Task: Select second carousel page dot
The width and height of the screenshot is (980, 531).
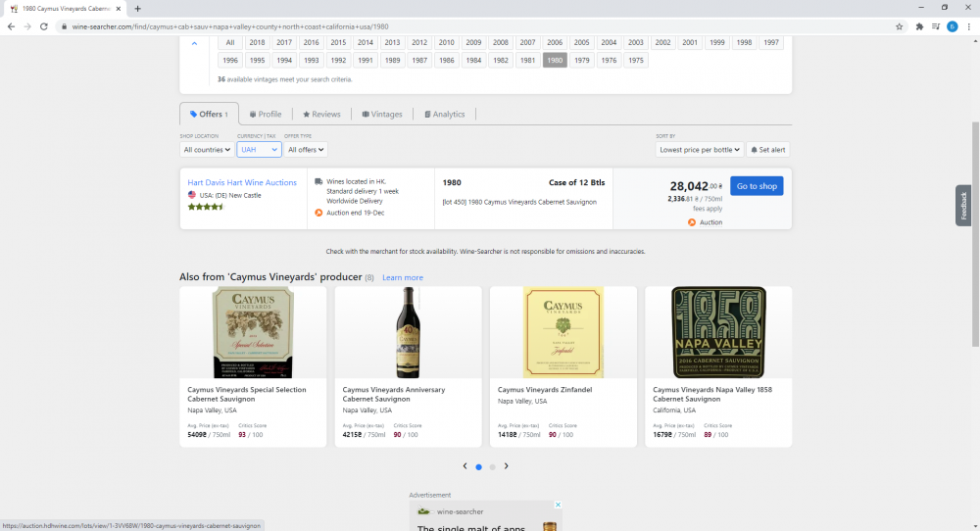Action: [x=492, y=467]
